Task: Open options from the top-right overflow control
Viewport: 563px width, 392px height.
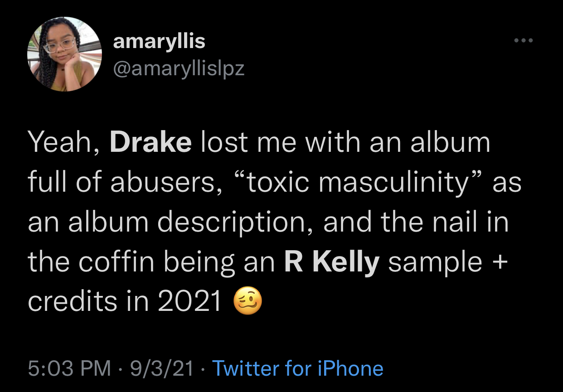Action: tap(524, 40)
